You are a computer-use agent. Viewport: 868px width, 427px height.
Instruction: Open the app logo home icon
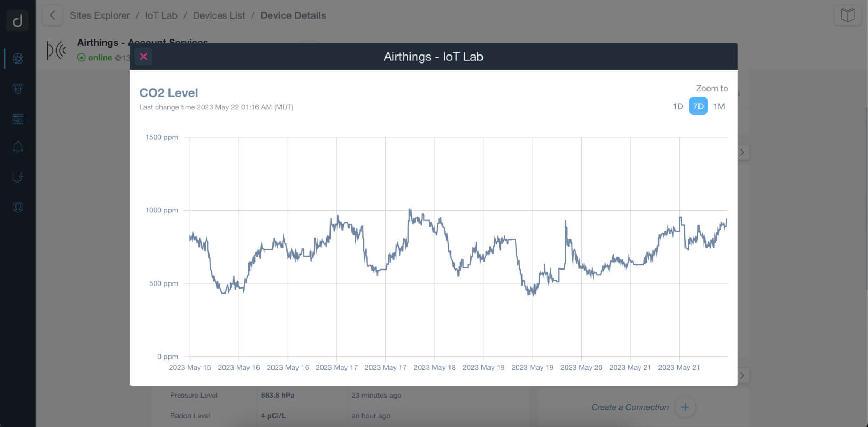18,21
